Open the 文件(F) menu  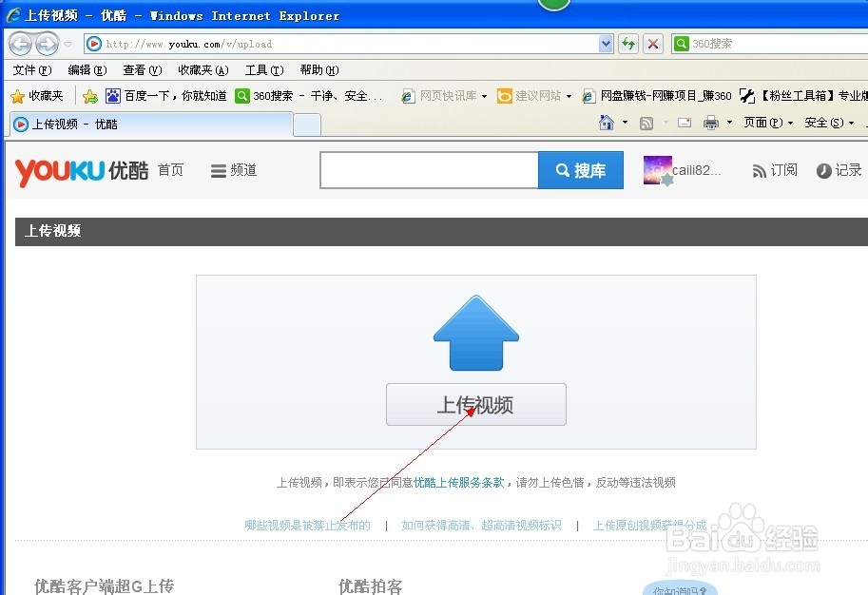tap(32, 70)
